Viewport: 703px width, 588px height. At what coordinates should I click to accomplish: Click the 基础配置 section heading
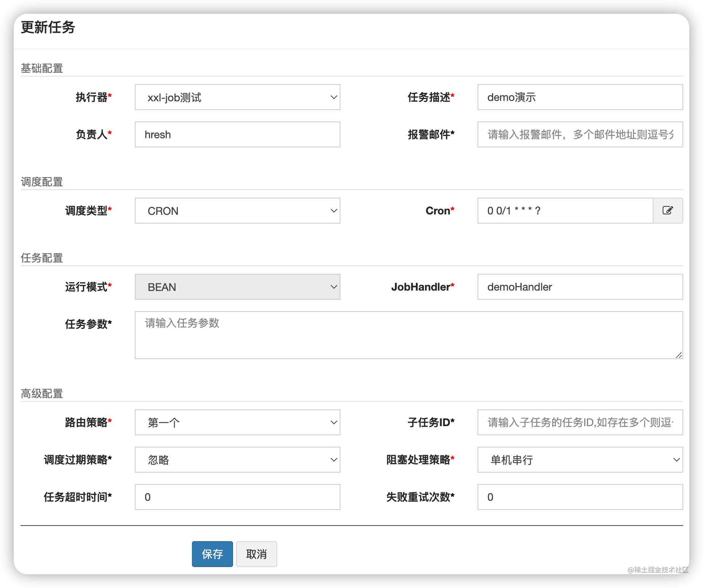[42, 68]
